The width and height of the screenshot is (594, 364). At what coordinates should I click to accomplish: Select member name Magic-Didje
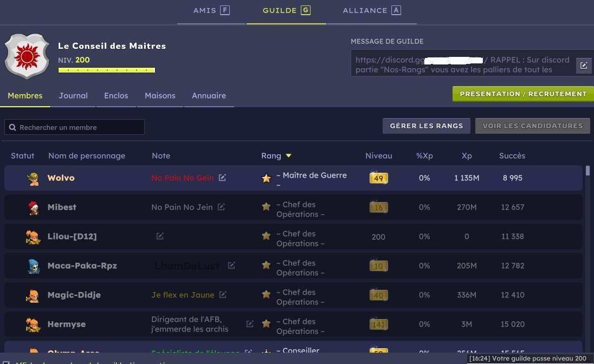74,295
